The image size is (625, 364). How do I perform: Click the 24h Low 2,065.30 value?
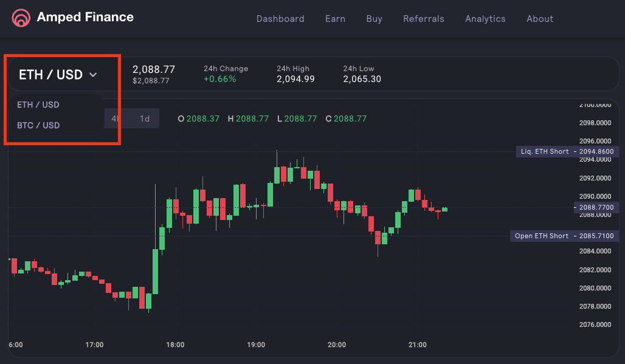click(362, 79)
